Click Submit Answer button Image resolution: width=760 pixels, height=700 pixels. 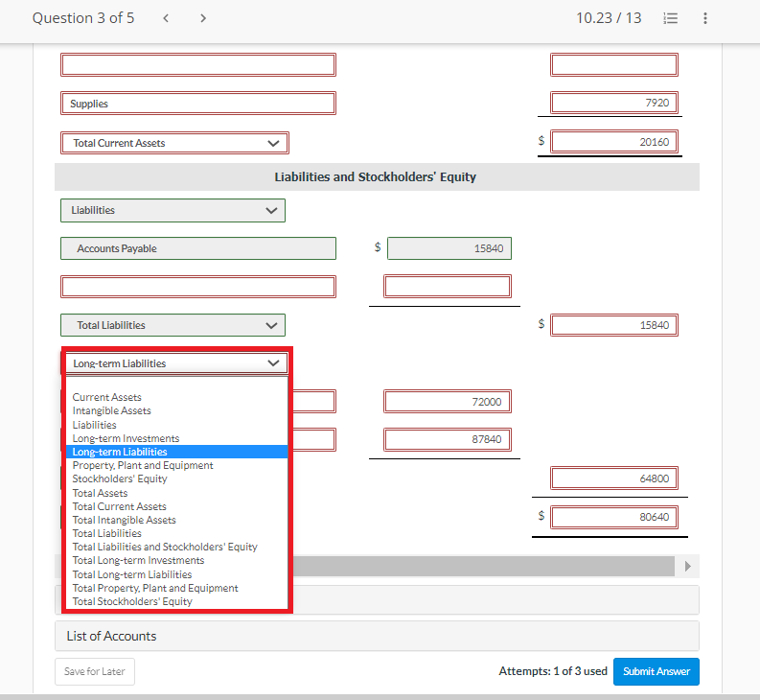[x=656, y=671]
